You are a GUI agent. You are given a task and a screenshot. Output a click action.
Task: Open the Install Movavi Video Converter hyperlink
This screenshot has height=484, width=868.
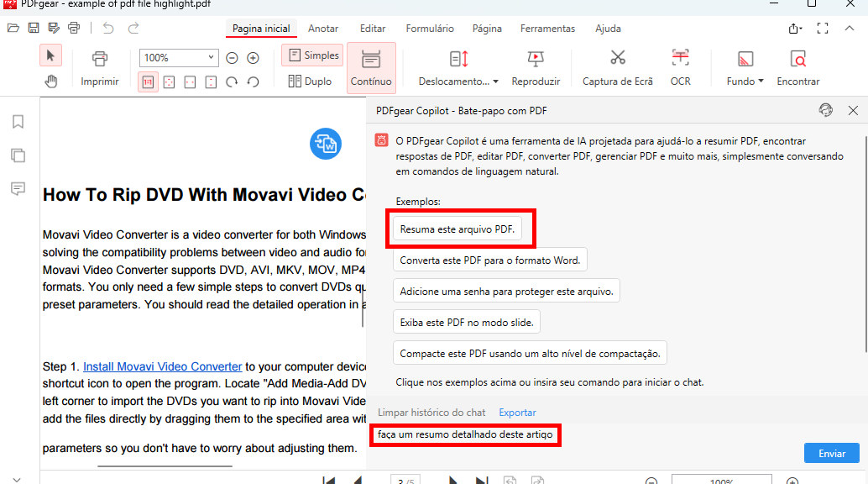click(x=162, y=366)
